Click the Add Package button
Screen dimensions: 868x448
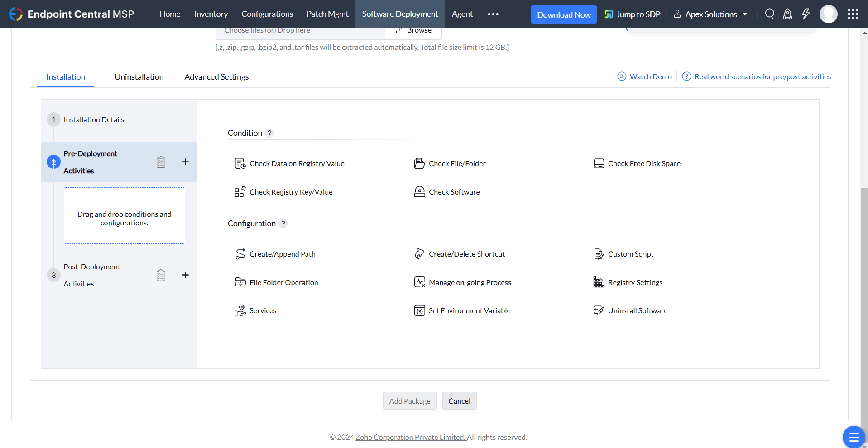point(409,401)
